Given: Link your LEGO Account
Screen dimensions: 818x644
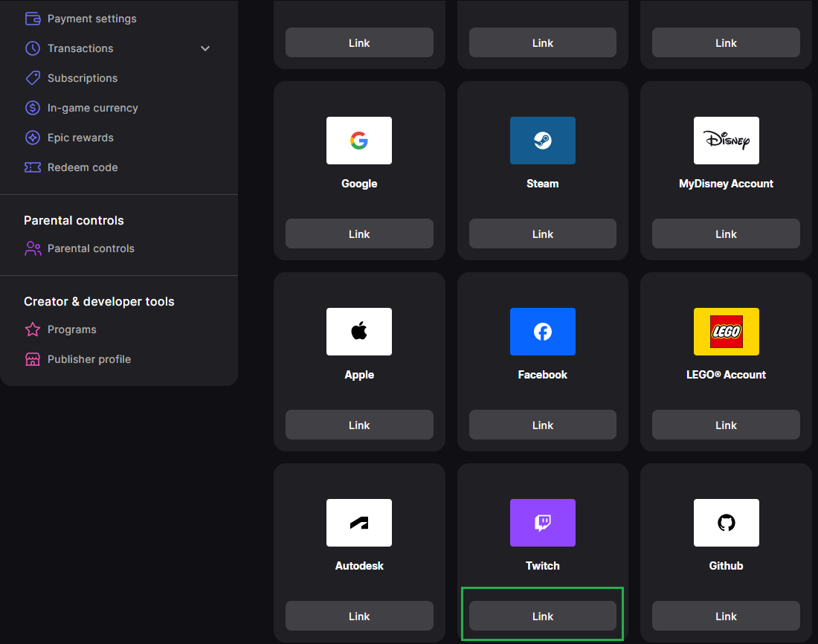Looking at the screenshot, I should coord(727,425).
